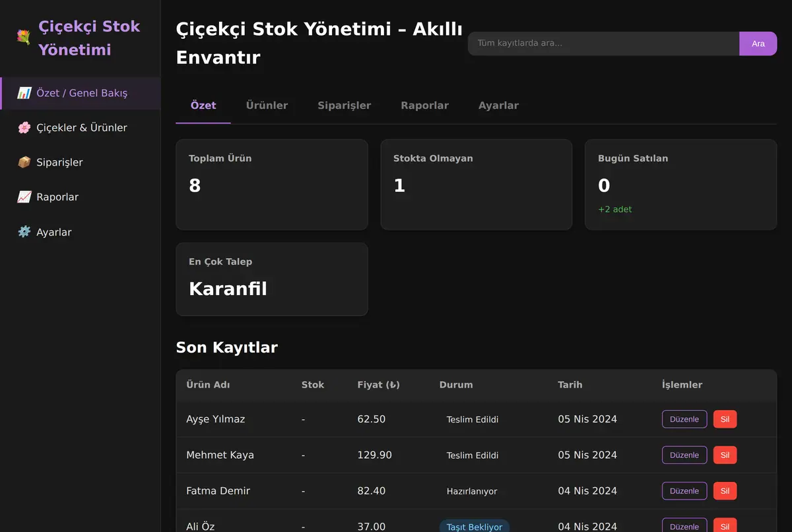Viewport: 792px width, 532px height.
Task: Click the En Çok Talep card
Action: [x=272, y=279]
